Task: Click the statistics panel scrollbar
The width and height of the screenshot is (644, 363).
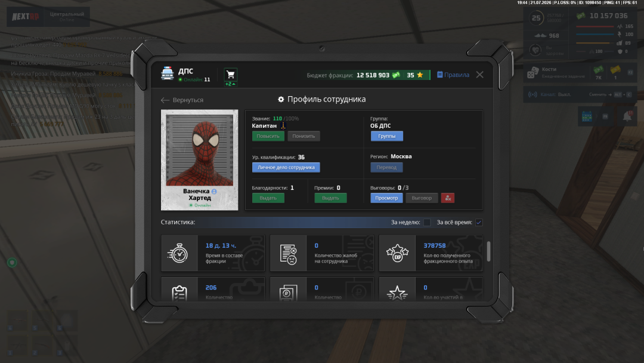Action: (488, 251)
